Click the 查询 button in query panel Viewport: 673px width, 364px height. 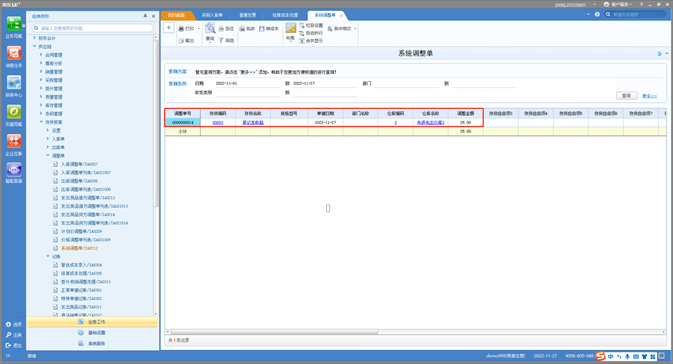[627, 96]
